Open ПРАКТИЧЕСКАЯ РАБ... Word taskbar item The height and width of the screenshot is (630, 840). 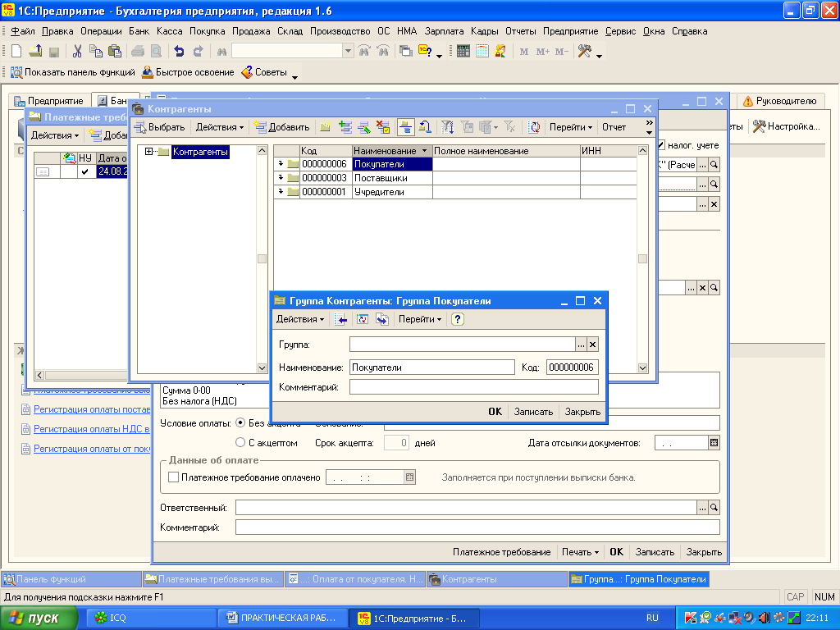tap(282, 618)
